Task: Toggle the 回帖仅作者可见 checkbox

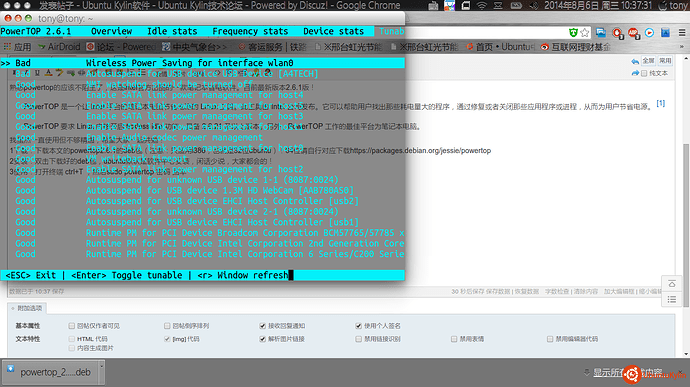Action: (71, 326)
